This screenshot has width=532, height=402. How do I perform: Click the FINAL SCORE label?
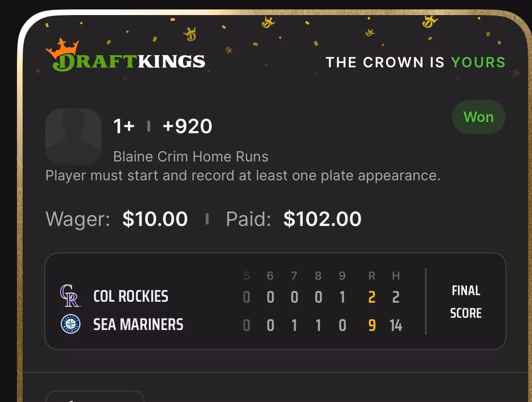pyautogui.click(x=466, y=302)
